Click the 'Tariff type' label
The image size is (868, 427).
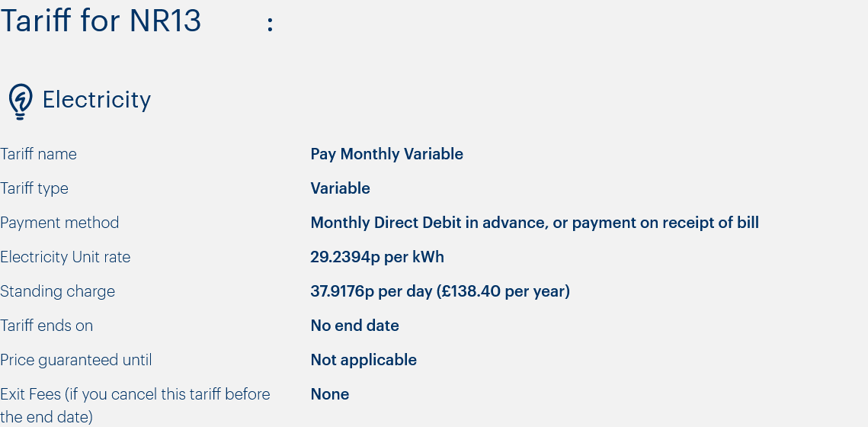point(34,189)
